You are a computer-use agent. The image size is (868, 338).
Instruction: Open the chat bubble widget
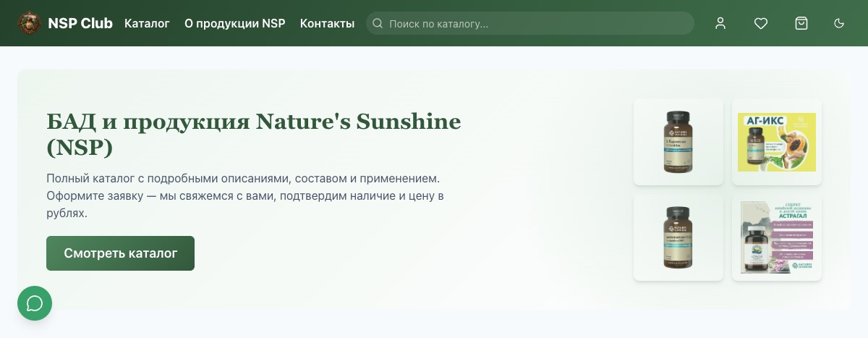(35, 303)
